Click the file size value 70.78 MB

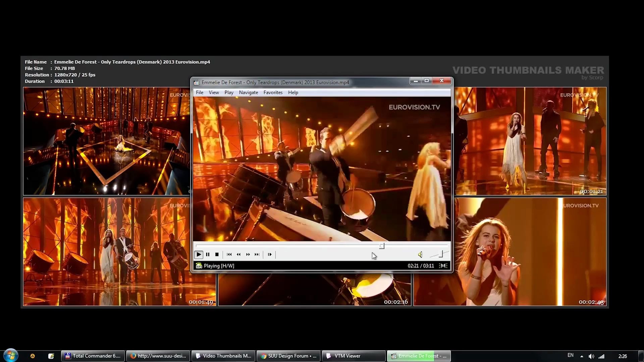64,68
